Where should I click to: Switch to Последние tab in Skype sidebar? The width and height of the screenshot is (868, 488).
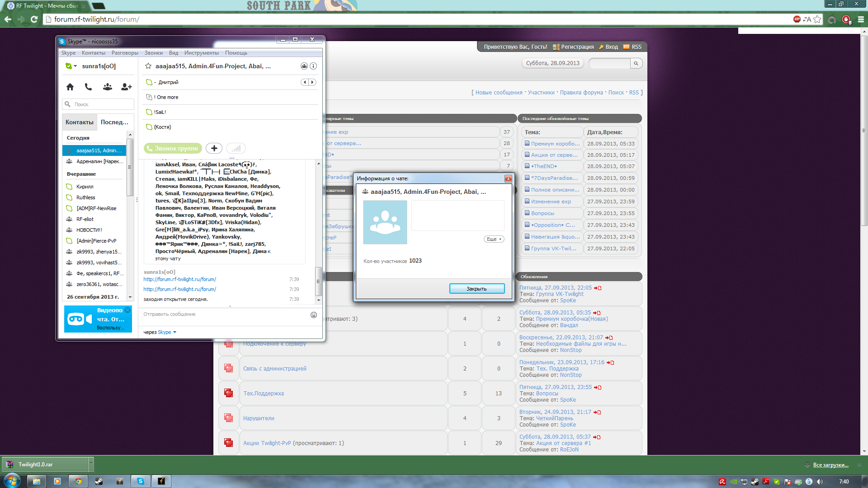coord(115,122)
